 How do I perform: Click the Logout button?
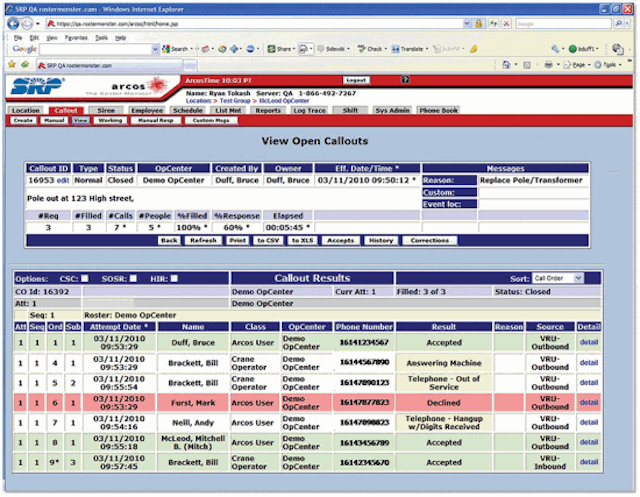(x=356, y=80)
